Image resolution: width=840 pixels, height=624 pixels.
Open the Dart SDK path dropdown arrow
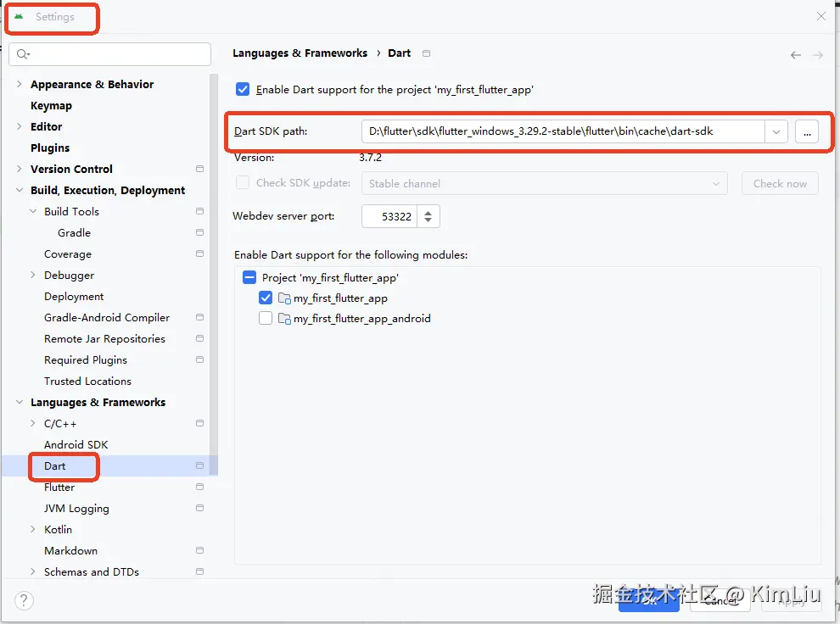point(776,131)
